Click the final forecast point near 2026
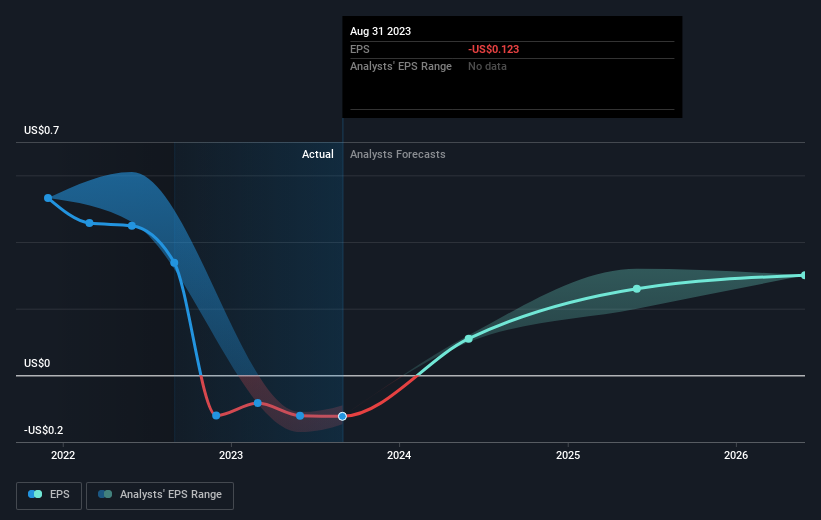 (x=804, y=275)
